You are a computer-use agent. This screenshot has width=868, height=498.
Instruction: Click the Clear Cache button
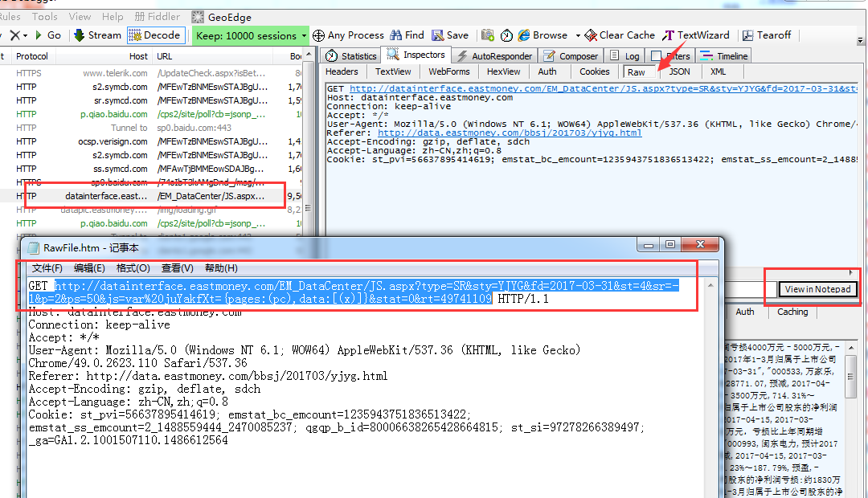(x=620, y=35)
